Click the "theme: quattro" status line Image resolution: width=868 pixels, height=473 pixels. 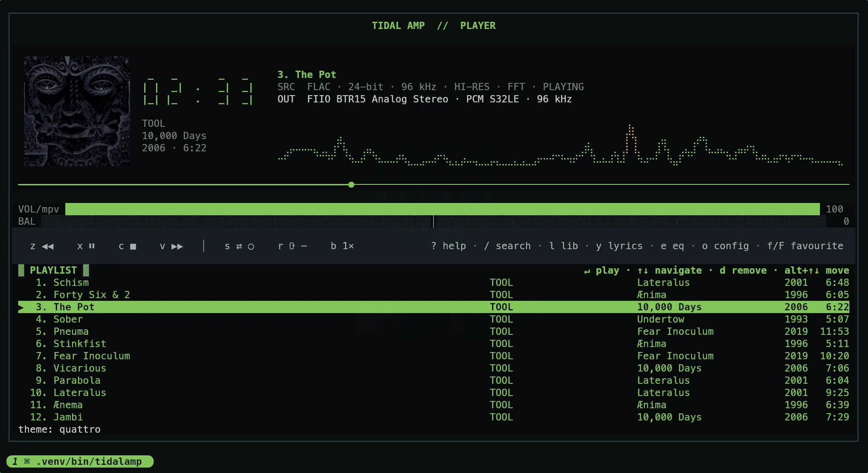(59, 430)
